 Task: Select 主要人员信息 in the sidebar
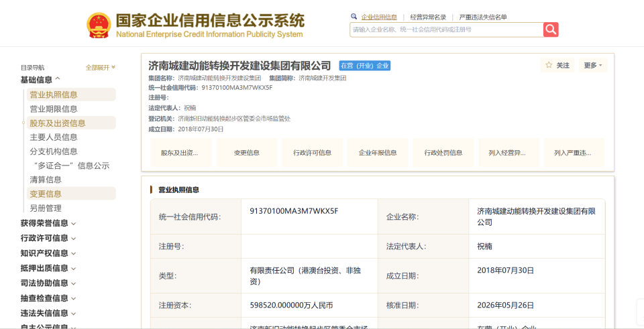pyautogui.click(x=54, y=137)
